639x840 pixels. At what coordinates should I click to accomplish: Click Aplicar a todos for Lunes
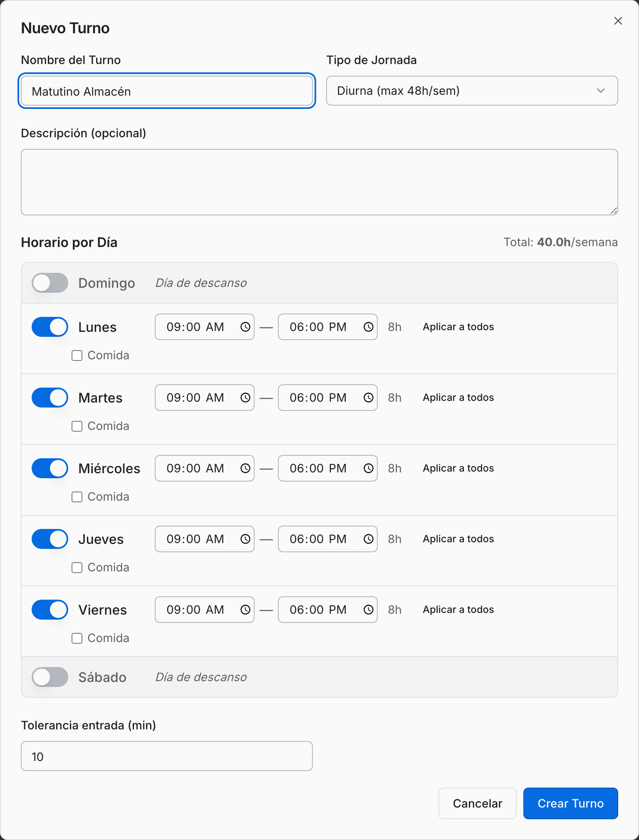point(458,327)
